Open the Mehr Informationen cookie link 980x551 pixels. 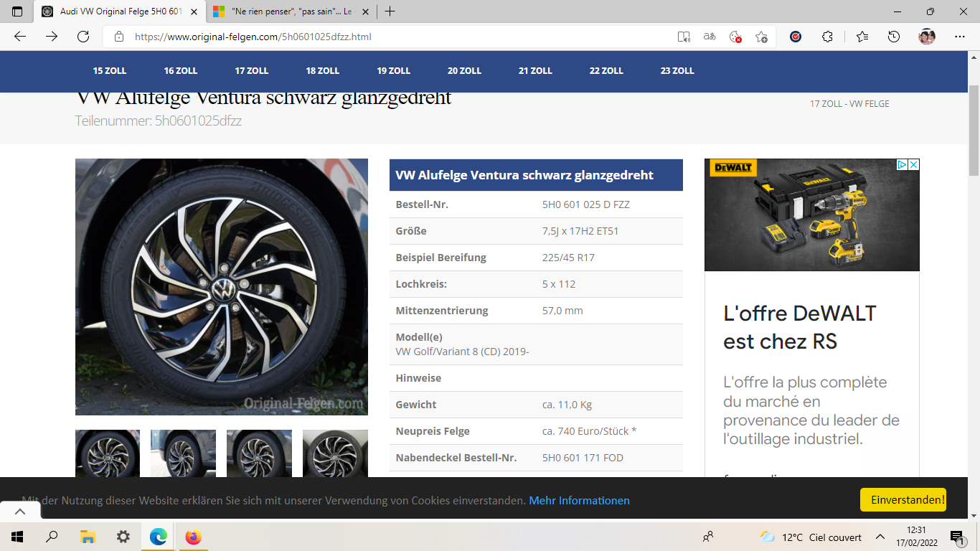coord(579,501)
